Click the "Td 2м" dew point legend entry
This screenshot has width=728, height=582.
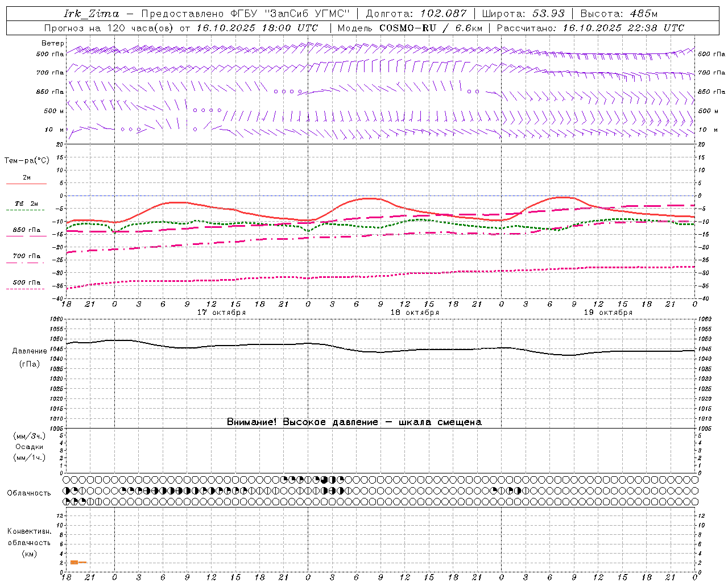tap(27, 203)
